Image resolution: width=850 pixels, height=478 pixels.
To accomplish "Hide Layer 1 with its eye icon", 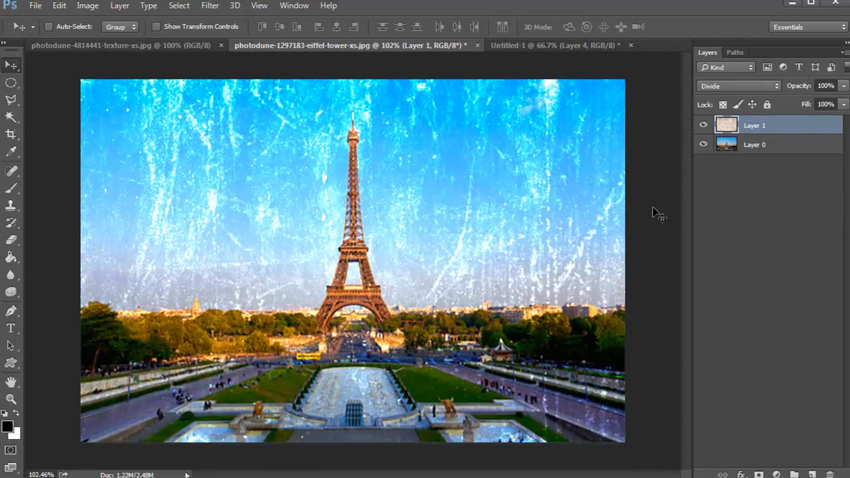I will (703, 125).
